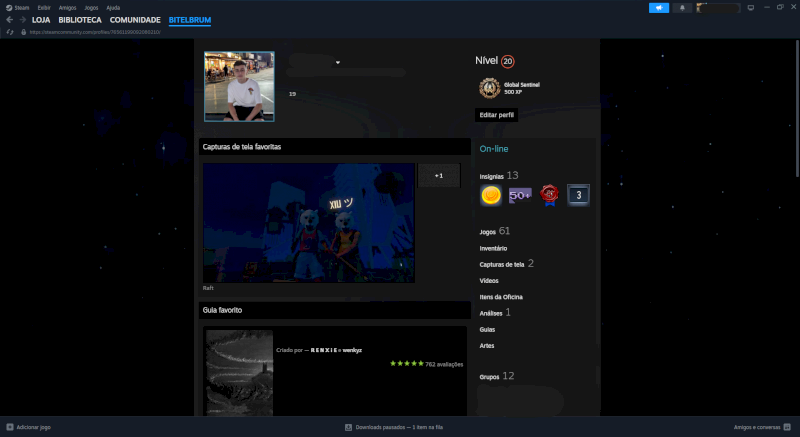Click the browser back arrow
This screenshot has height=437, width=800.
[9, 20]
